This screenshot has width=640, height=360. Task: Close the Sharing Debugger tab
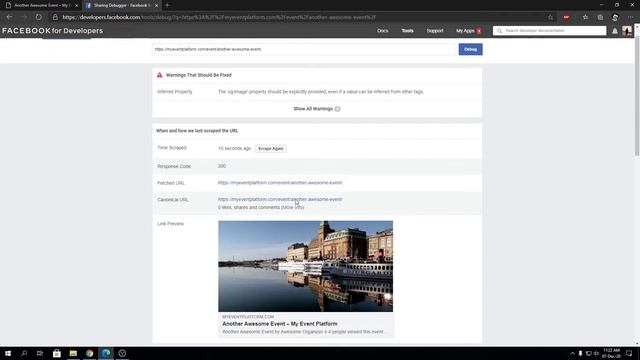pyautogui.click(x=156, y=5)
